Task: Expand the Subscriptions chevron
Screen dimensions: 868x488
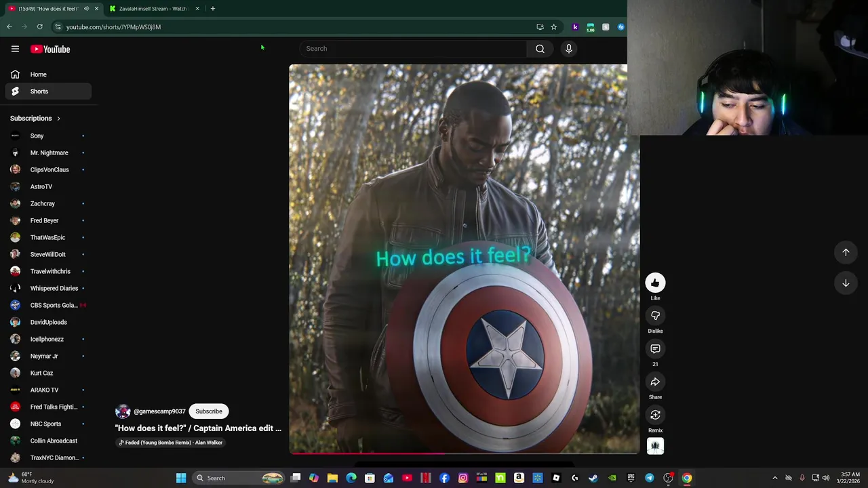Action: click(x=58, y=119)
